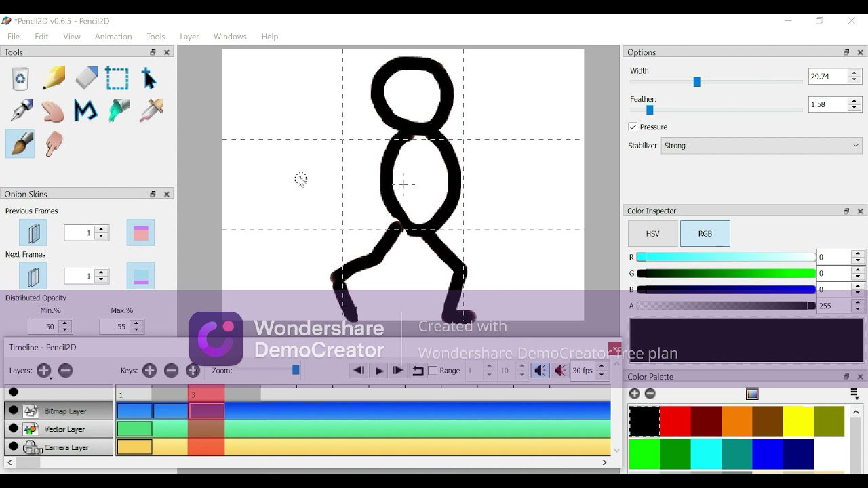Open the native color dialog icon
868x488 pixels.
point(752,394)
